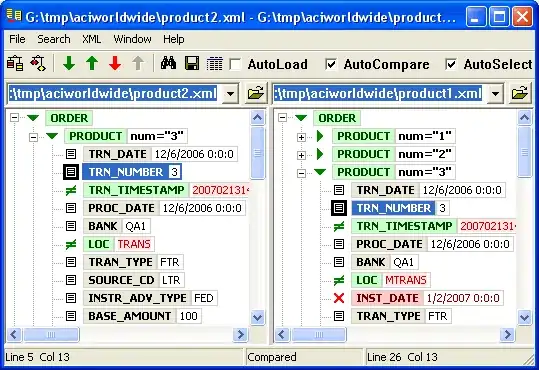
Task: Browse for left file with folder icon
Action: pos(256,93)
